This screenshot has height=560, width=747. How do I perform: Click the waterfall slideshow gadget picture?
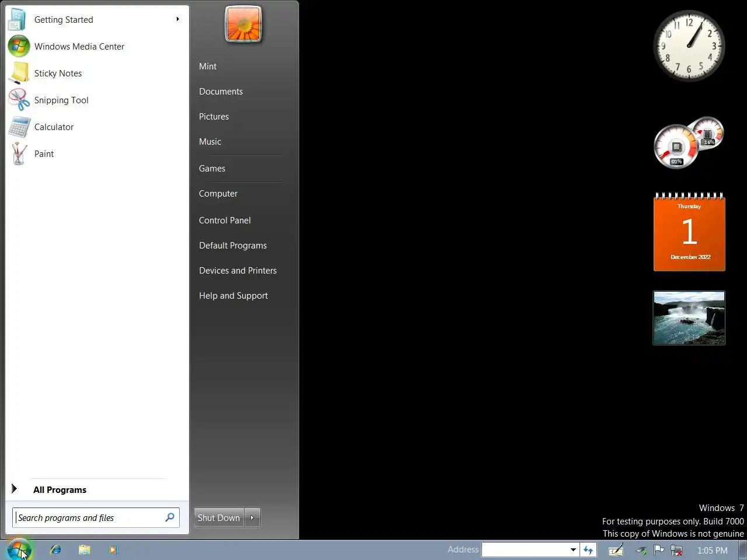tap(689, 318)
